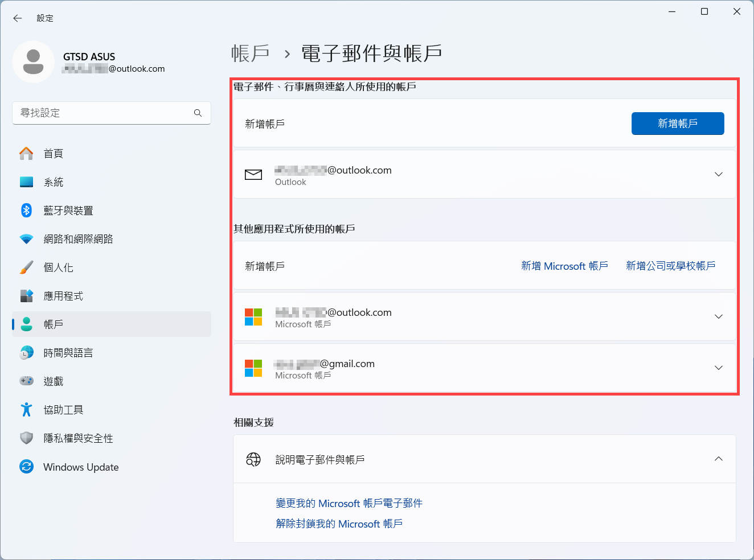Click the Wi-Fi icon for 網路和網際網路
The height and width of the screenshot is (560, 754).
pos(26,239)
